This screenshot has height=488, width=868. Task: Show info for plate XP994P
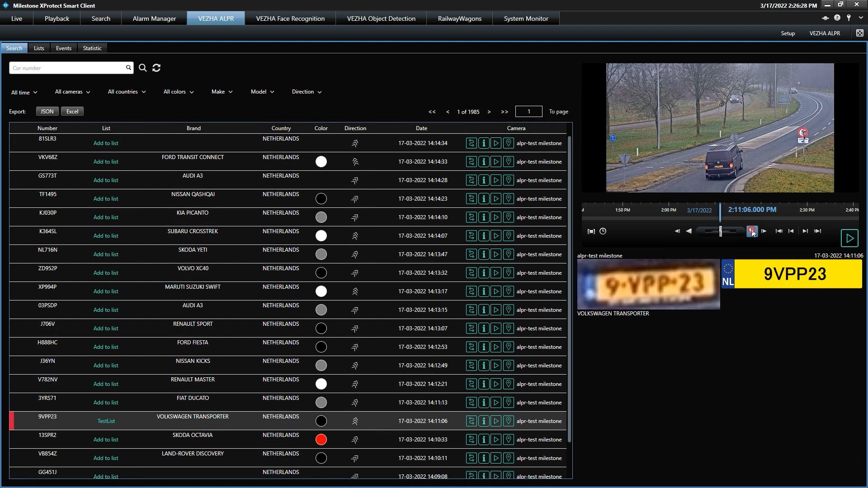[x=484, y=291]
